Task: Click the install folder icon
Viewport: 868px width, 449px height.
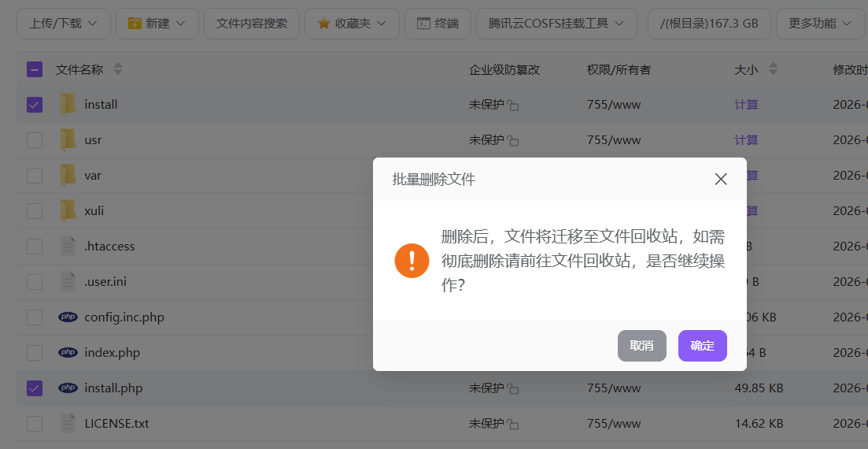Action: [68, 104]
